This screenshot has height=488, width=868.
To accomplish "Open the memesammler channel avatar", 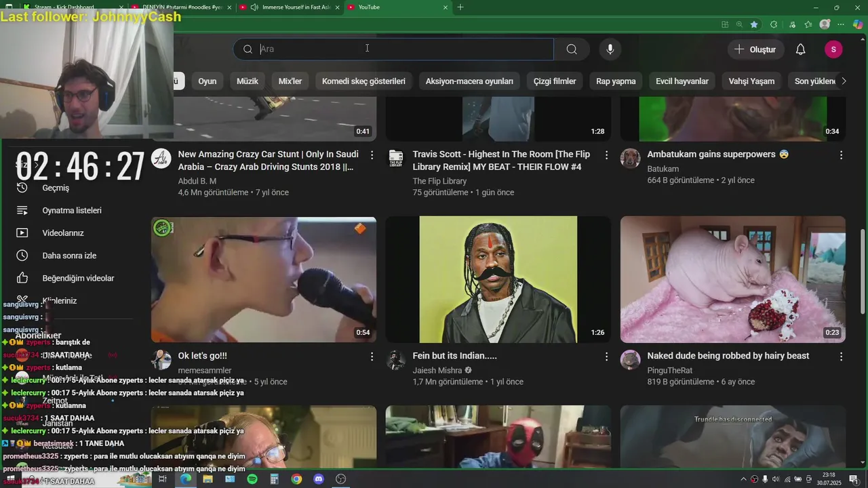I will 161,360.
